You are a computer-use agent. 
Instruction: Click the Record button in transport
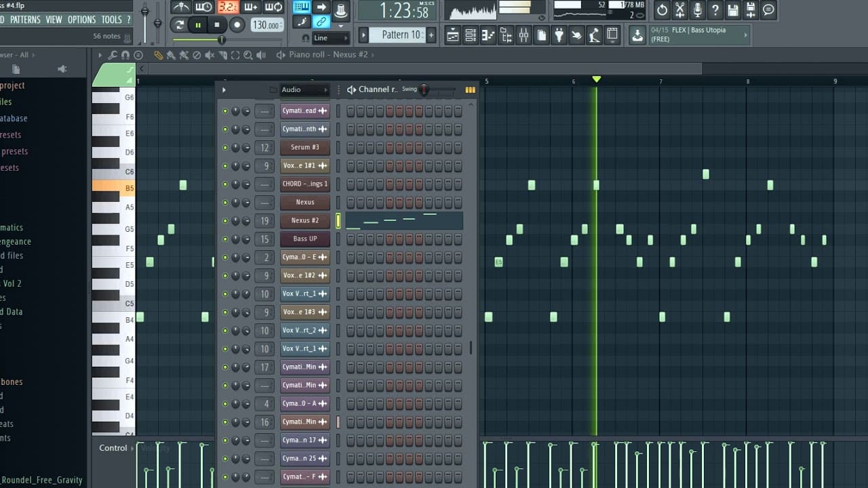(237, 25)
